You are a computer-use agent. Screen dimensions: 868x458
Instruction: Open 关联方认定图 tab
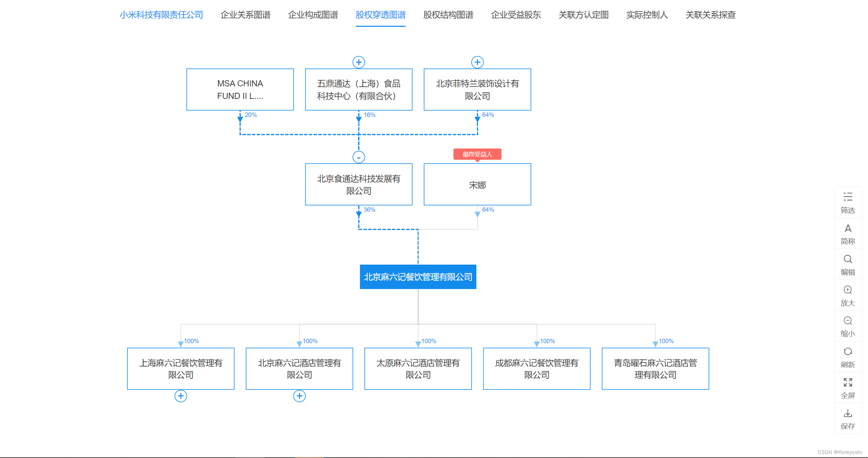coord(584,15)
